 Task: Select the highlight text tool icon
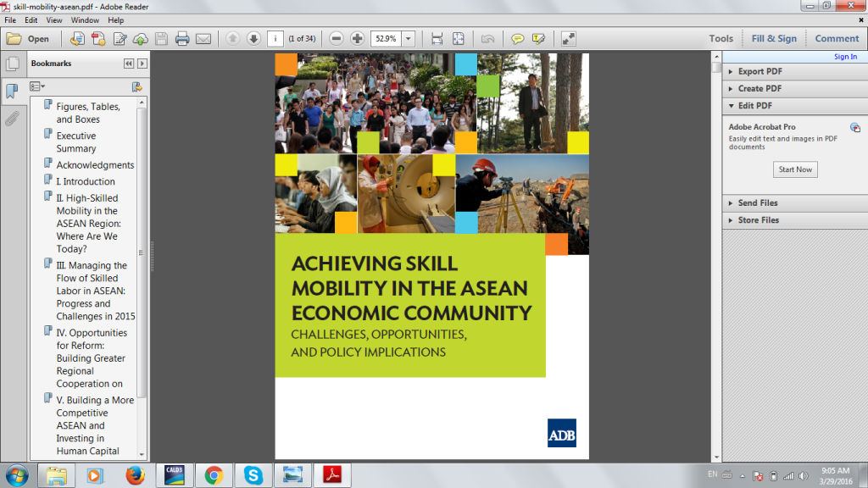pyautogui.click(x=538, y=39)
